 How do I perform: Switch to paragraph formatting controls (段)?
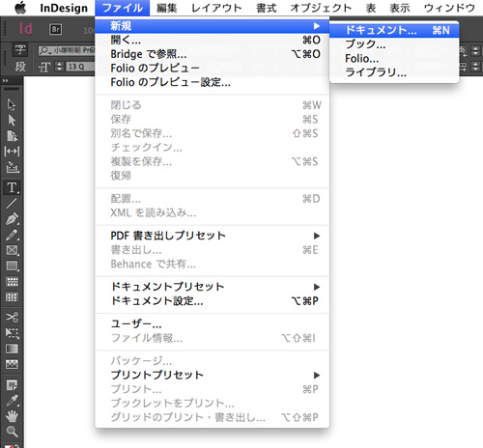(x=20, y=67)
